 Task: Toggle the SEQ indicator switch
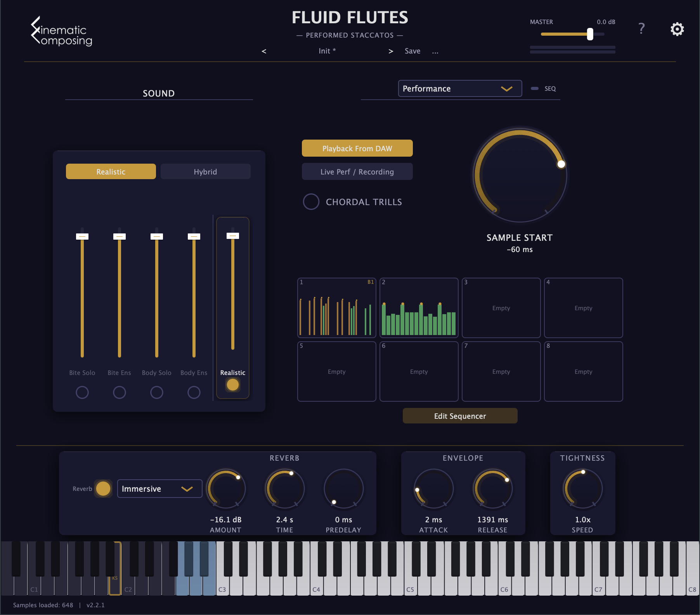click(535, 88)
